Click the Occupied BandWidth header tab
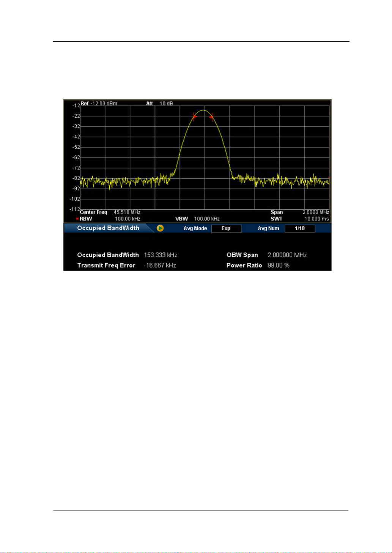The height and width of the screenshot is (553, 392). [x=108, y=228]
